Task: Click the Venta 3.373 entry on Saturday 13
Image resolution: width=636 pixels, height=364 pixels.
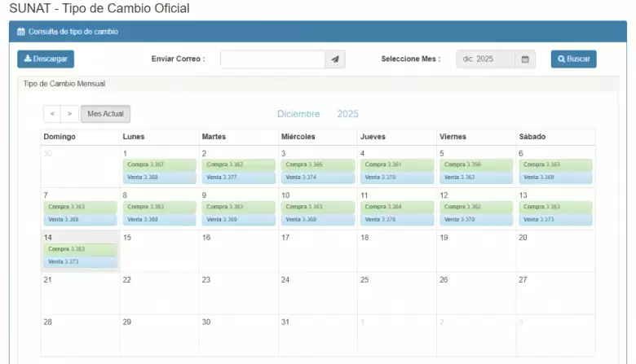Action: pyautogui.click(x=554, y=219)
